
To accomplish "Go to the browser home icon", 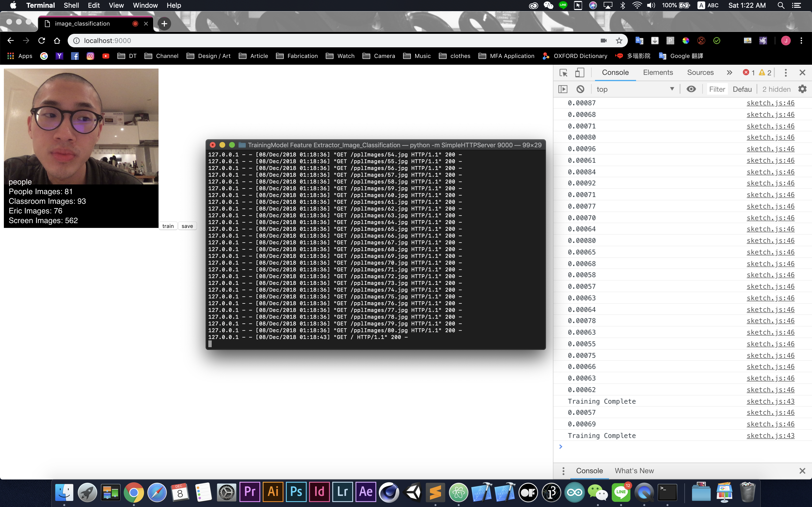I will [57, 41].
